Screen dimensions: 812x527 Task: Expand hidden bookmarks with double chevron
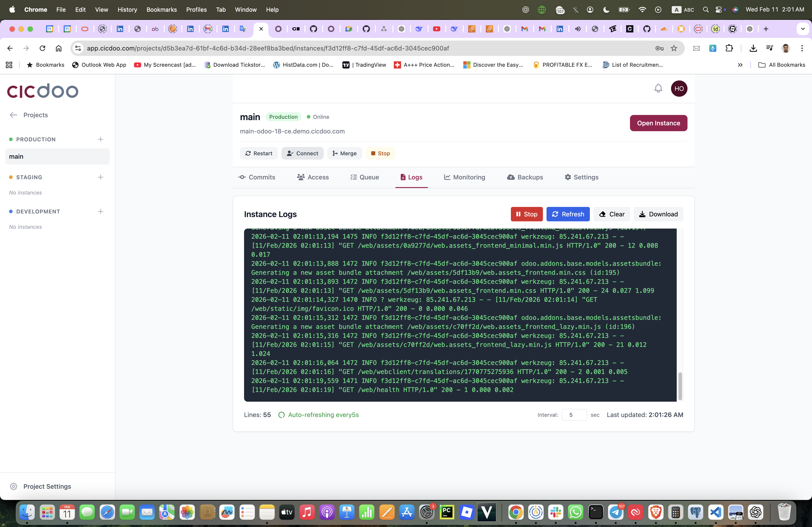740,65
